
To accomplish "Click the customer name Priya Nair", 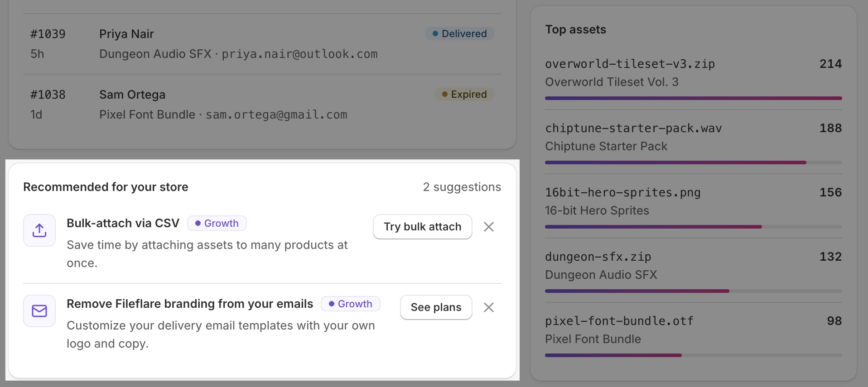I will 126,34.
